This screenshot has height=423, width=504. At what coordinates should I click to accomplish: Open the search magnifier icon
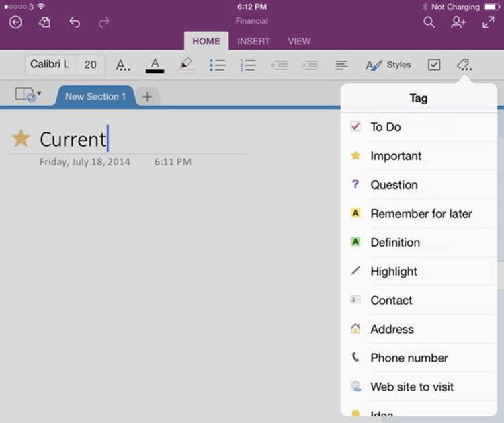[x=429, y=22]
